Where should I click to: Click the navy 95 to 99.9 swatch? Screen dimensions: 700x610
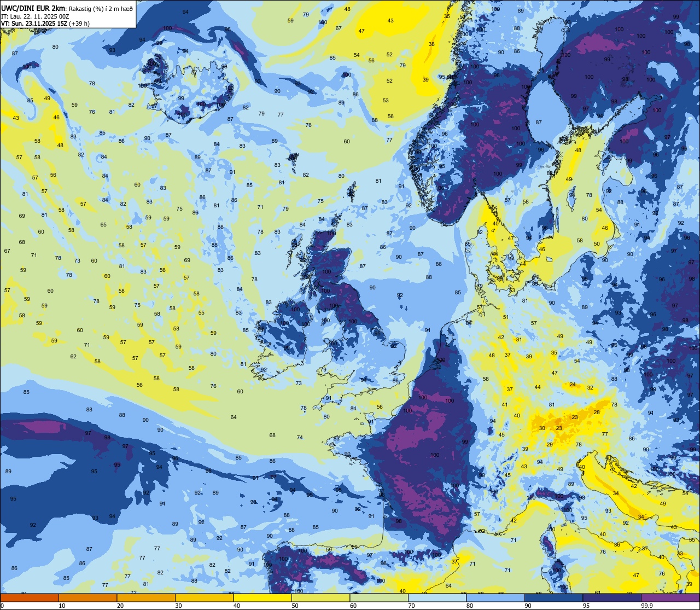tap(612, 598)
